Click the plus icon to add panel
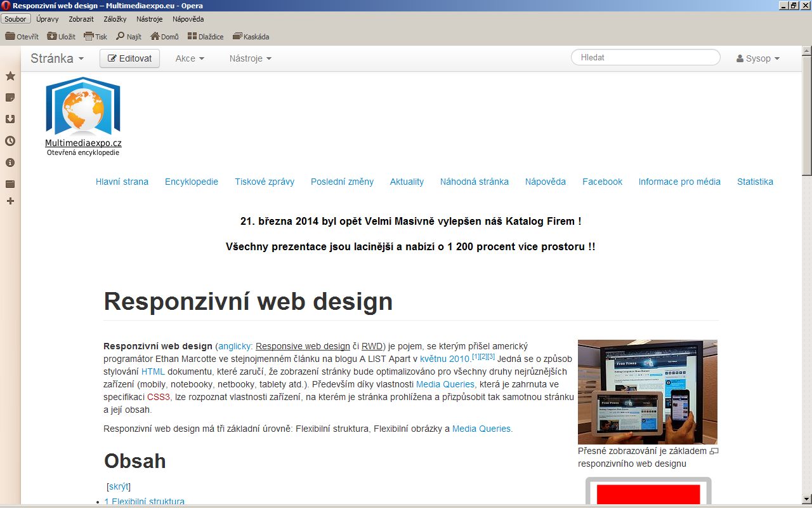This screenshot has height=508, width=812. pyautogui.click(x=10, y=201)
